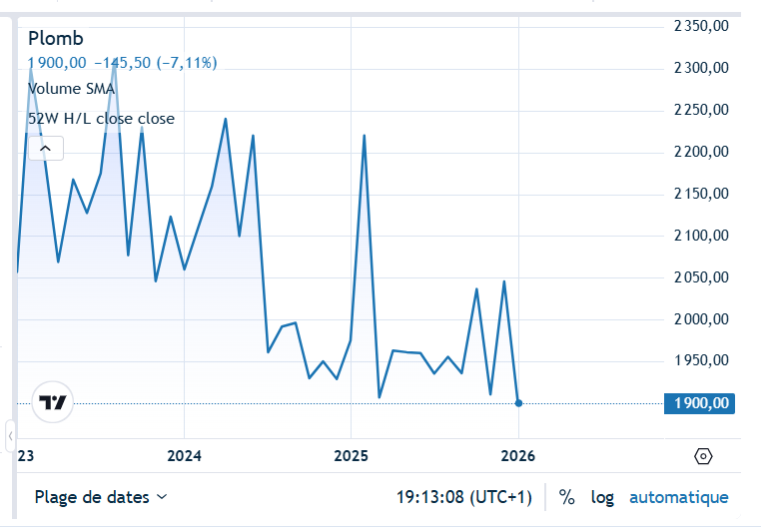Click the 2 100,00 price axis label
761x532 pixels.
tap(701, 236)
